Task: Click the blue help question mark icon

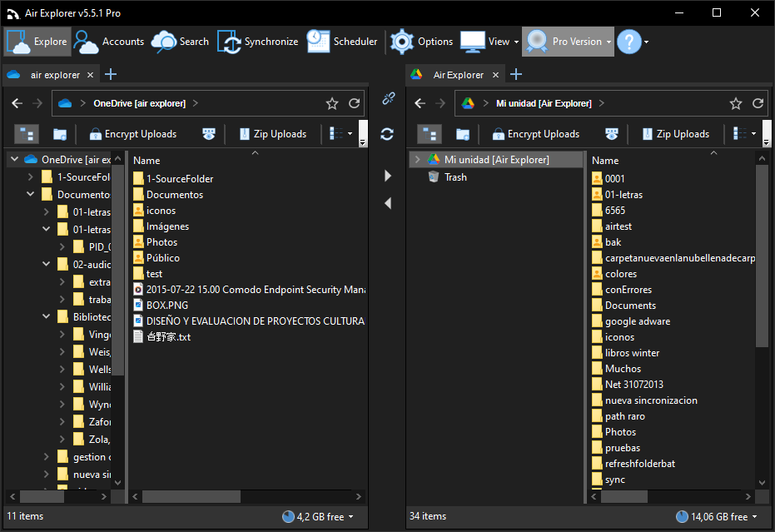Action: point(629,42)
